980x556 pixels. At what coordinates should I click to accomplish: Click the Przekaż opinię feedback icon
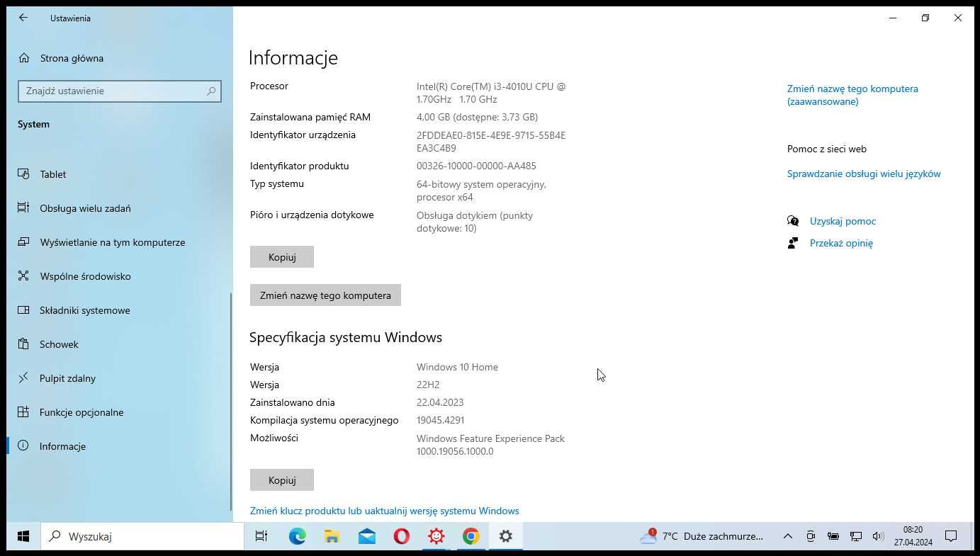[793, 243]
